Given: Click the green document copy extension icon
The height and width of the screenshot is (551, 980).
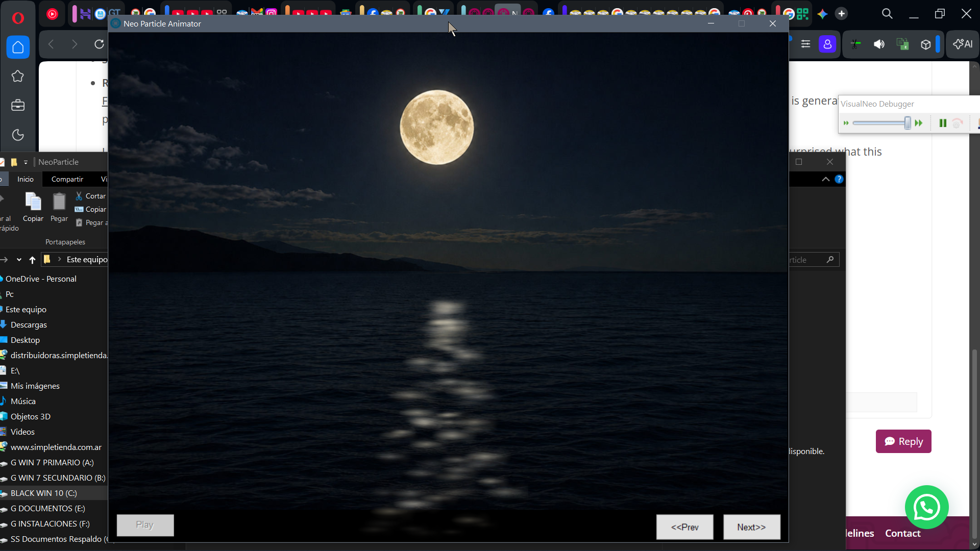Looking at the screenshot, I should (902, 44).
